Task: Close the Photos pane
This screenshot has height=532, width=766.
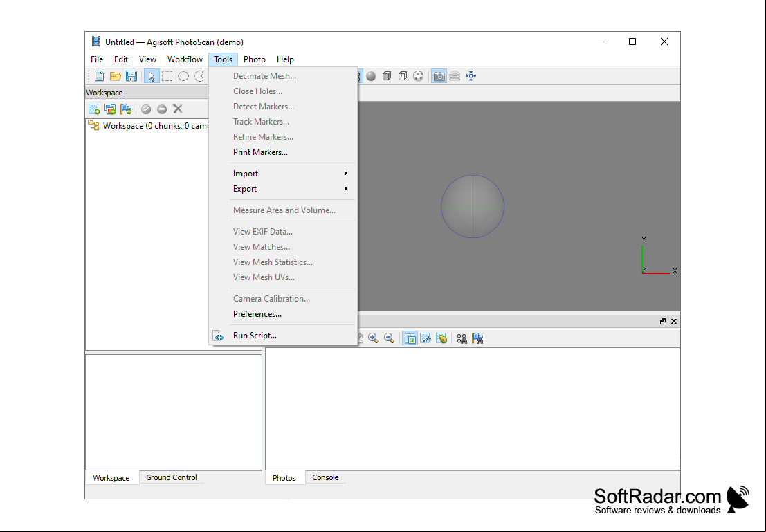Action: tap(674, 321)
